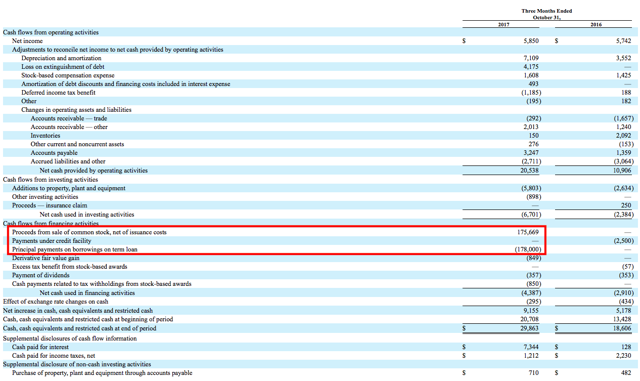
Task: Select 'Net cash provided by operating activities' label
Action: point(93,171)
